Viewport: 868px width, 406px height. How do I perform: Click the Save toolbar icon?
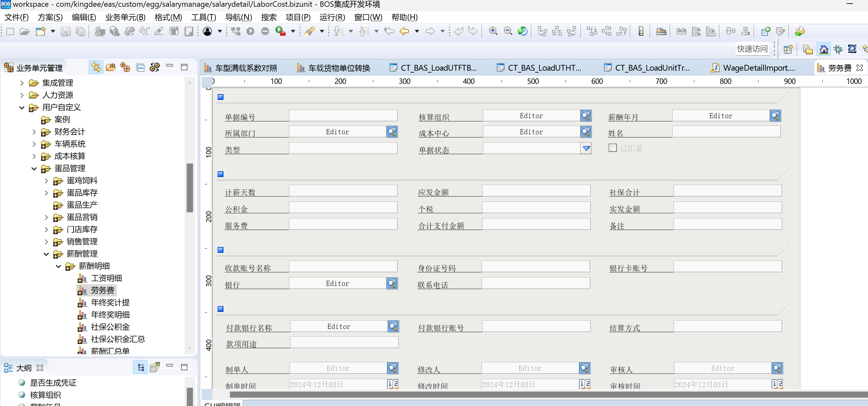point(65,32)
